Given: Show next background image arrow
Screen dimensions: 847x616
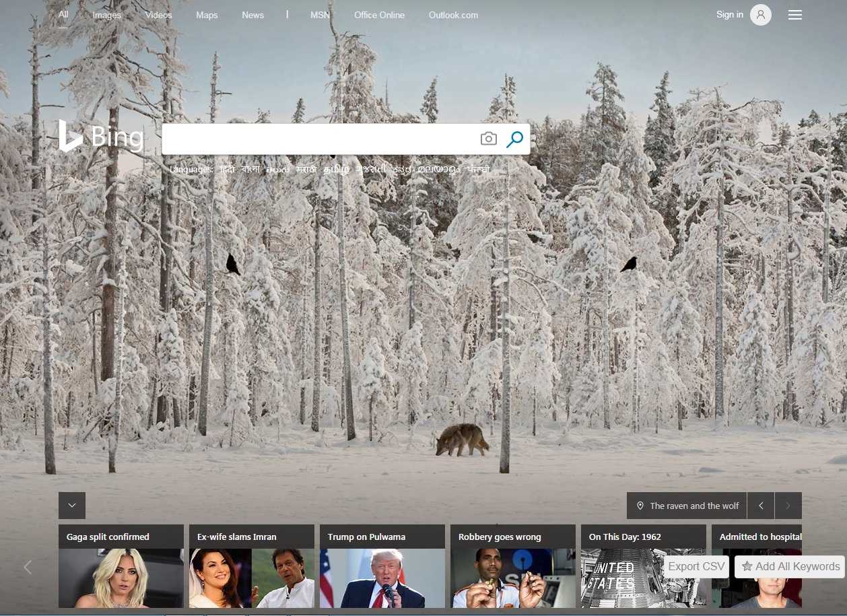Looking at the screenshot, I should click(x=788, y=506).
